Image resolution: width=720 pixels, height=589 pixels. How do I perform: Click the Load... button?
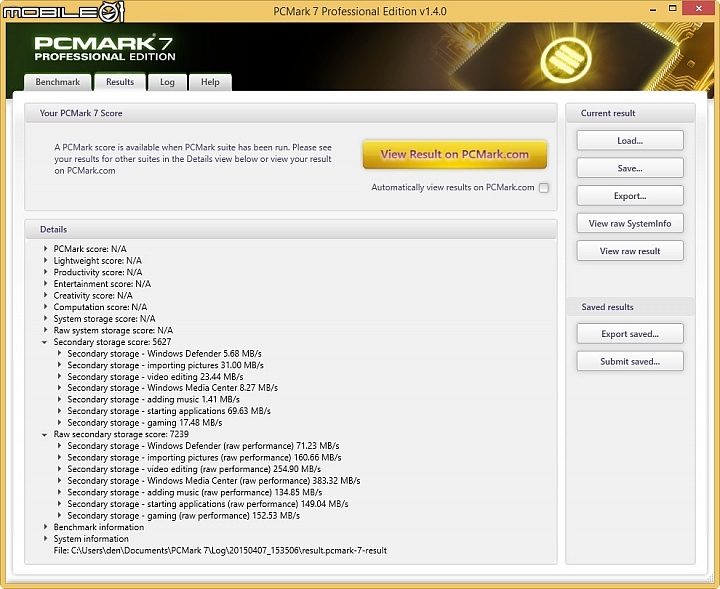630,140
